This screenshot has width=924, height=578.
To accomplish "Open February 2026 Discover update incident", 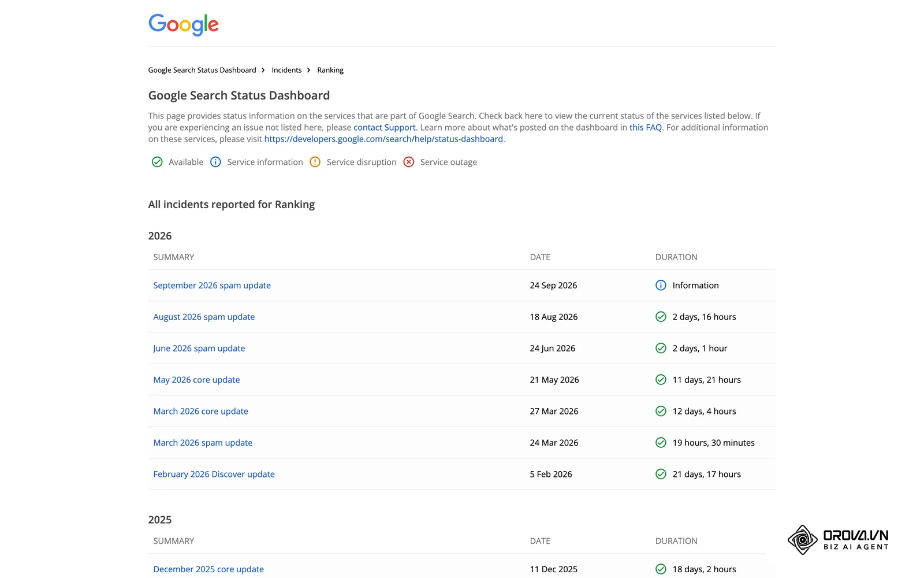I will (x=214, y=474).
